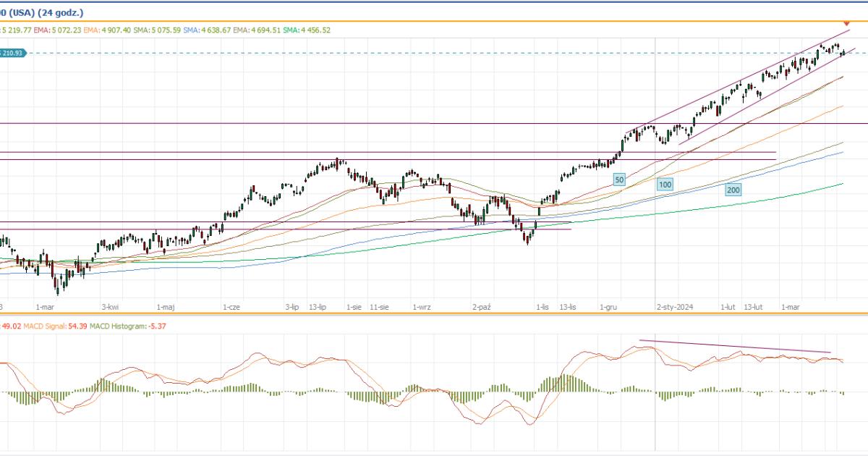868x456 pixels.
Task: Click the red down-arrow marker above the chart
Action: click(846, 24)
